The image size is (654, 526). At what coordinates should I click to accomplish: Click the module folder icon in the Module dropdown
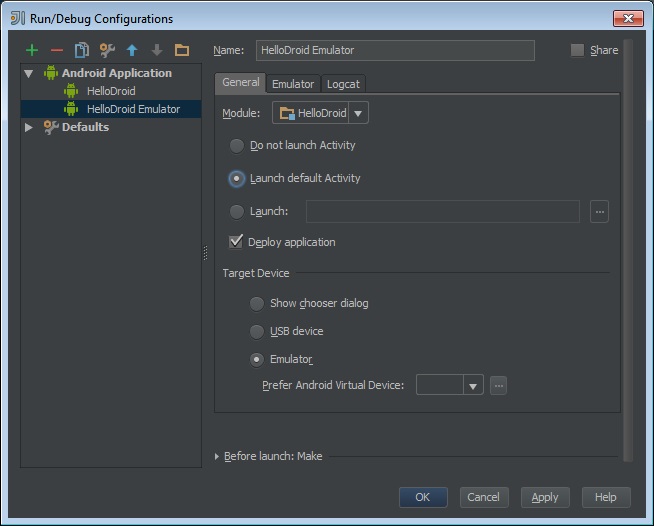(287, 113)
